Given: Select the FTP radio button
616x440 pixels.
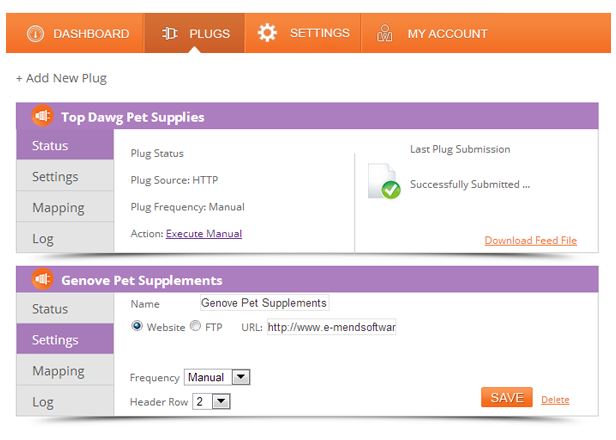Looking at the screenshot, I should 196,326.
